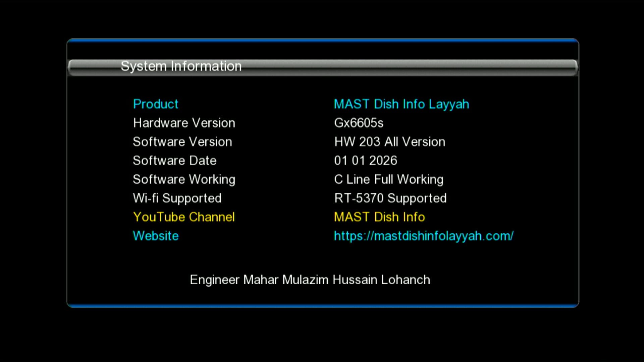The height and width of the screenshot is (362, 644).
Task: Select the Wi-fi Supported row
Action: (x=177, y=198)
